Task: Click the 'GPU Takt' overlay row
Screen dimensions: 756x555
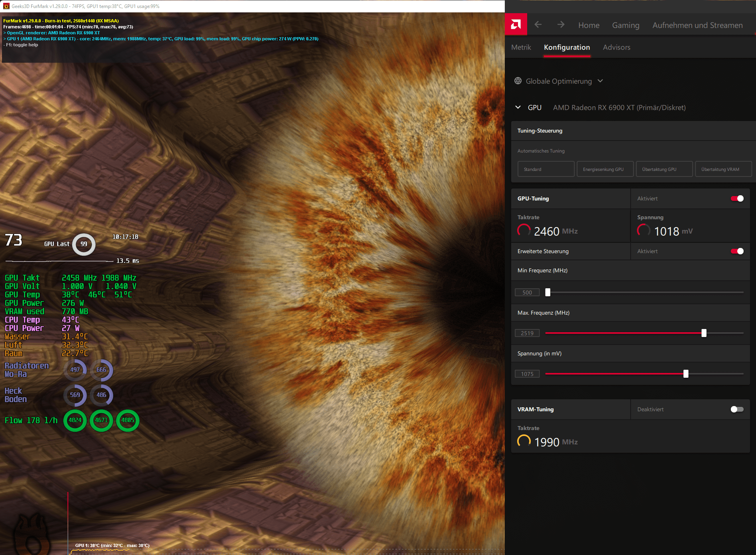Action: point(70,277)
